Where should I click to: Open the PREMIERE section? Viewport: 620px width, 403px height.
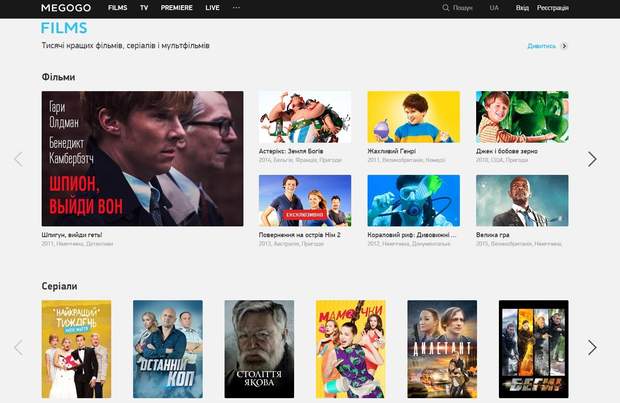[x=176, y=7]
